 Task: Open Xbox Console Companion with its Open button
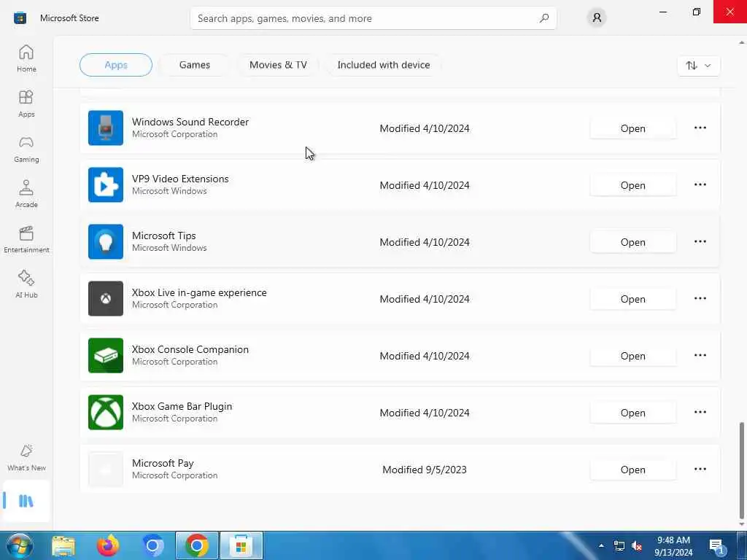point(632,356)
